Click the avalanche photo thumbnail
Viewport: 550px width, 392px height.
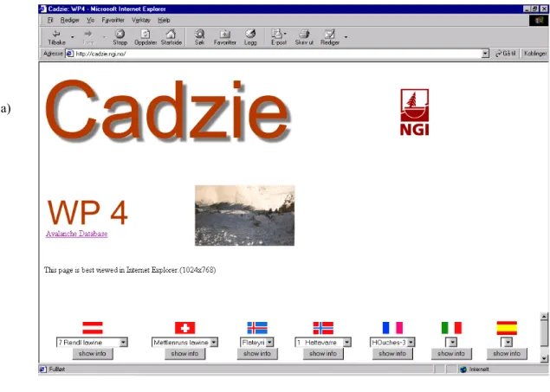(245, 215)
